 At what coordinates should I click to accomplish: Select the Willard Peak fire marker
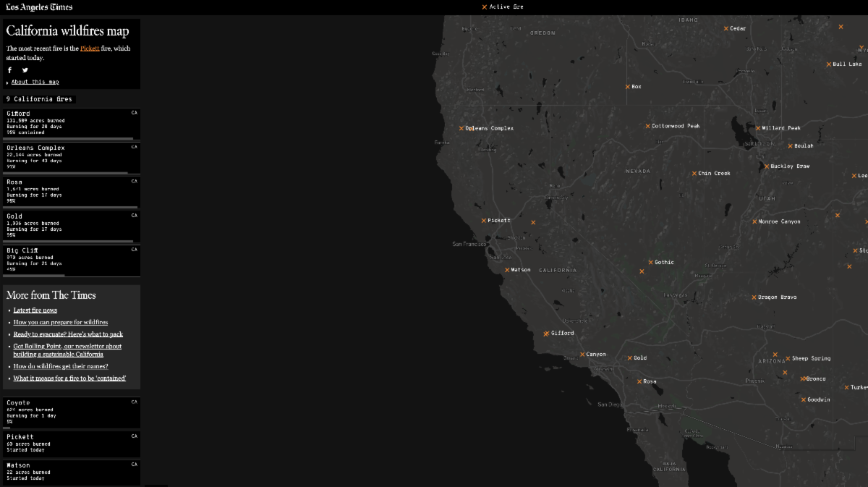(x=758, y=128)
